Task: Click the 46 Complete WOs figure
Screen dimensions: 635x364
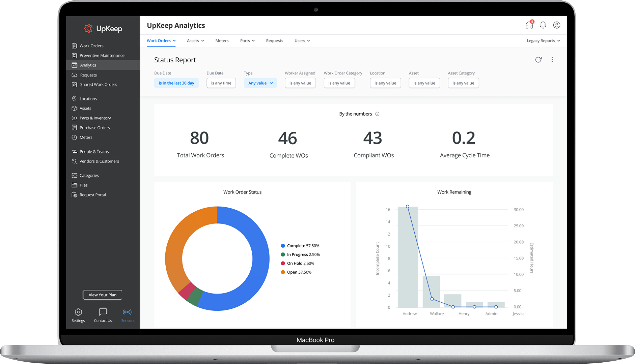Action: tap(288, 139)
